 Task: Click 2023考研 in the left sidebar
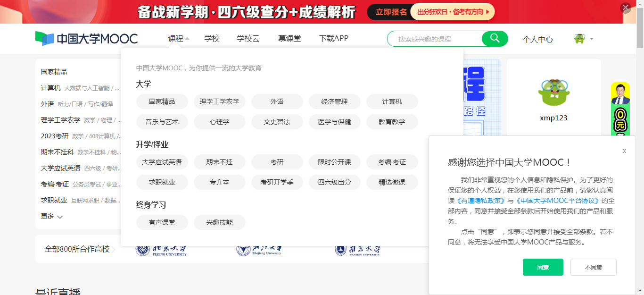coord(55,136)
